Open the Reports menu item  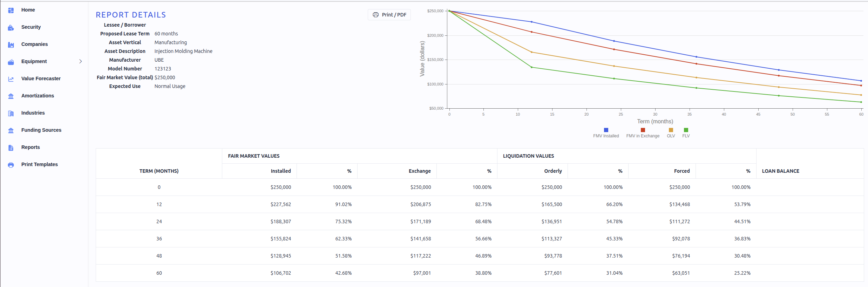coord(30,147)
